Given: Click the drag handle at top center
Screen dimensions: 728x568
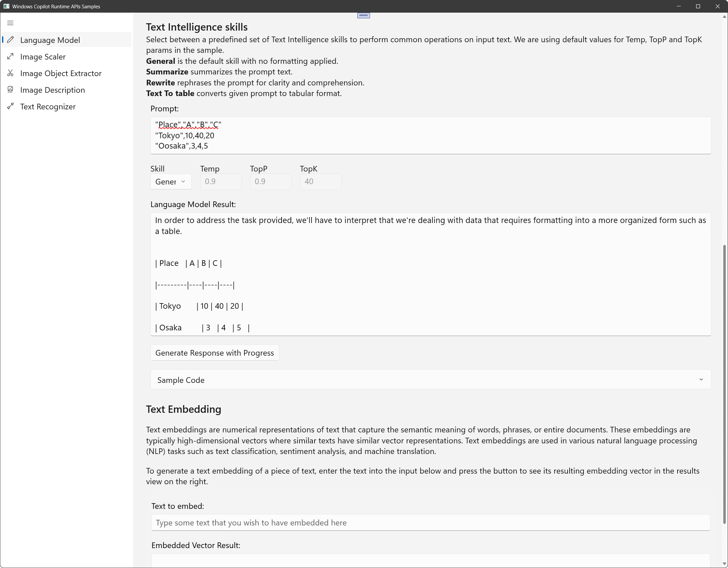Looking at the screenshot, I should [363, 15].
